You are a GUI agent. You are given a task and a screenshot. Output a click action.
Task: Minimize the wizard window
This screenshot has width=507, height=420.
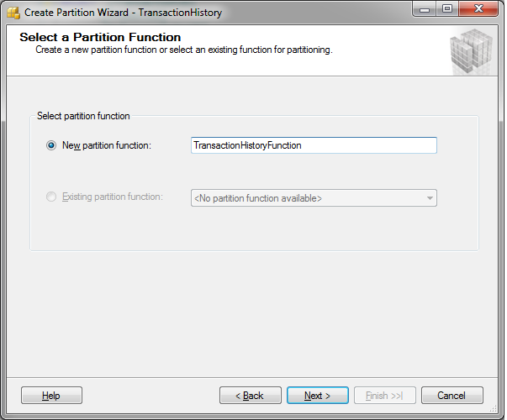[x=425, y=9]
